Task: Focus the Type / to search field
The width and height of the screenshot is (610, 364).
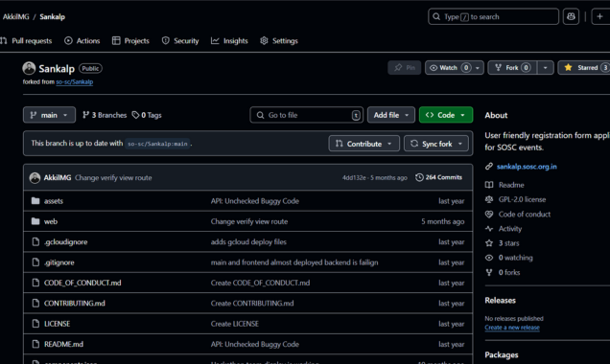Action: [x=493, y=16]
